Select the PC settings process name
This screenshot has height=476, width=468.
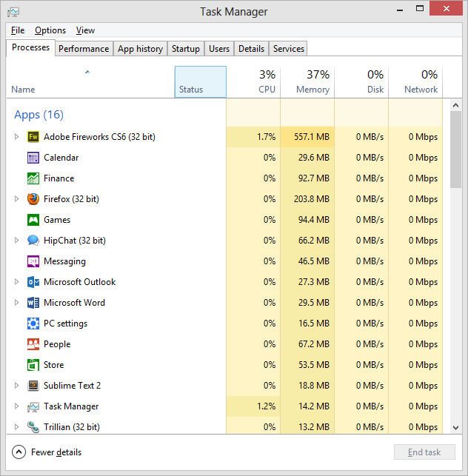66,324
